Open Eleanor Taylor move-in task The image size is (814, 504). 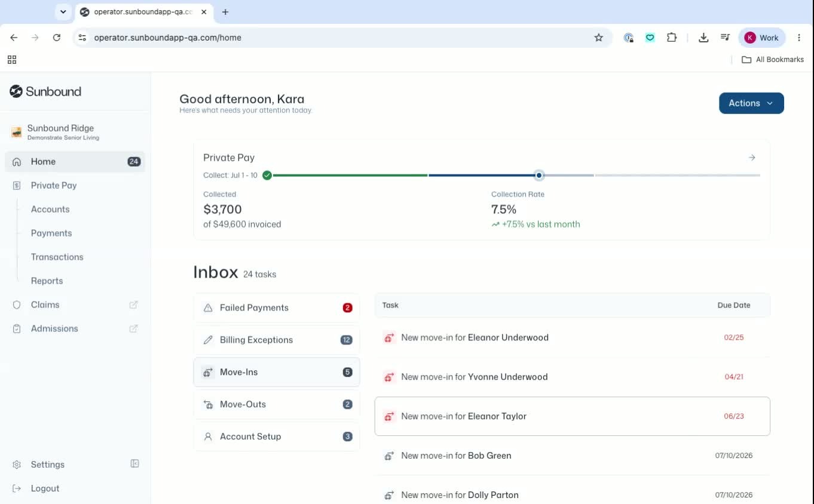coord(572,416)
